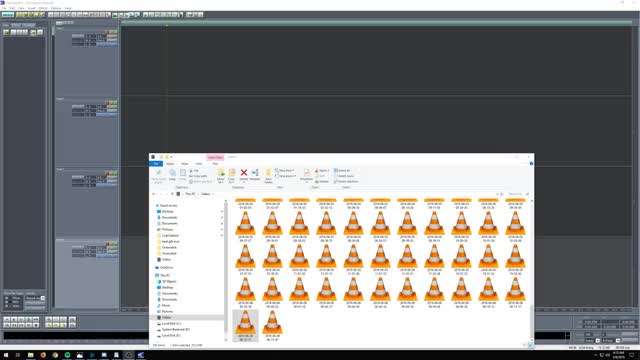640x360 pixels.
Task: Select the highlighted VLC video file
Action: (245, 325)
